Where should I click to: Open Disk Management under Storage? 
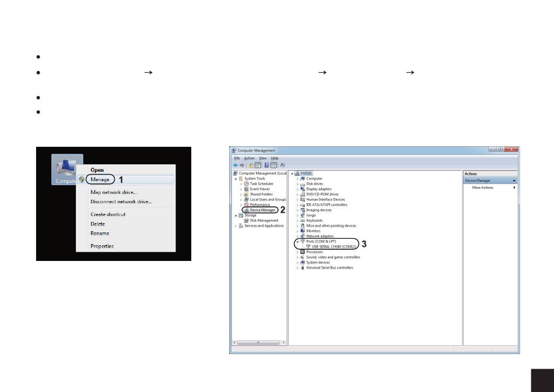coord(264,221)
